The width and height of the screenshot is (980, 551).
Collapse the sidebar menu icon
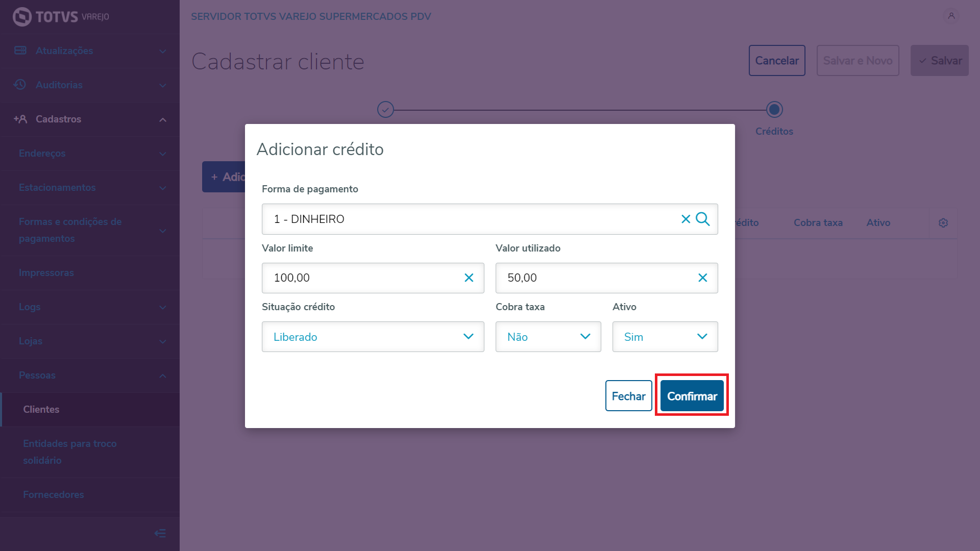point(160,533)
